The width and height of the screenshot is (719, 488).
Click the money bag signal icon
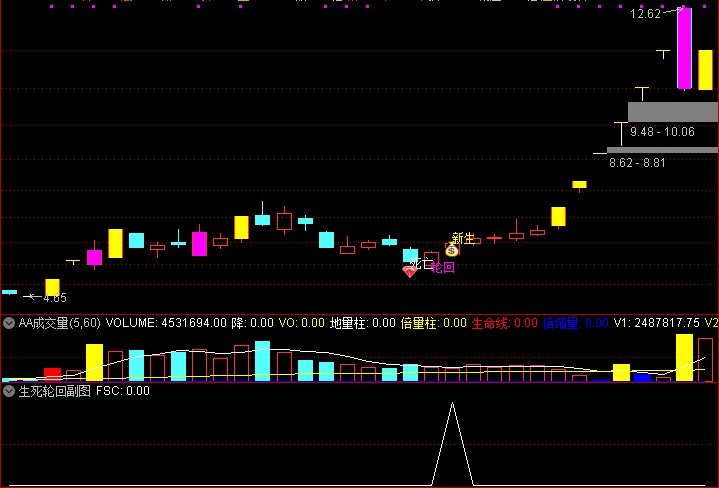click(x=451, y=250)
